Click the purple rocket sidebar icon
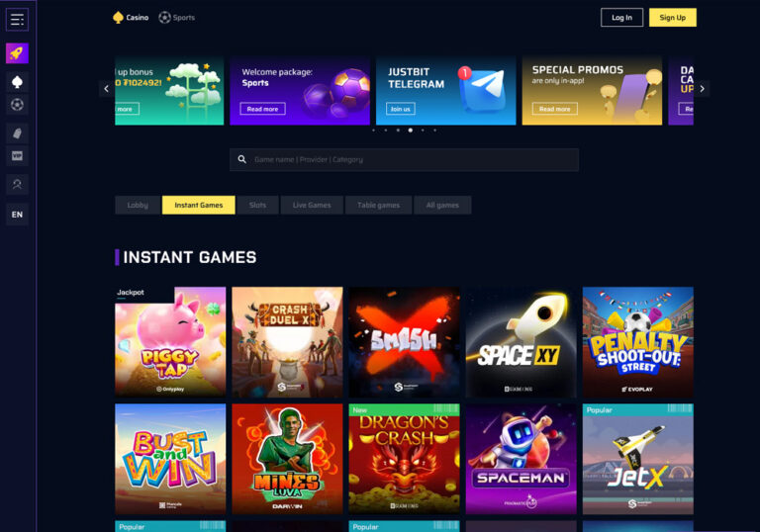Viewport: 760px width, 532px height. [17, 53]
